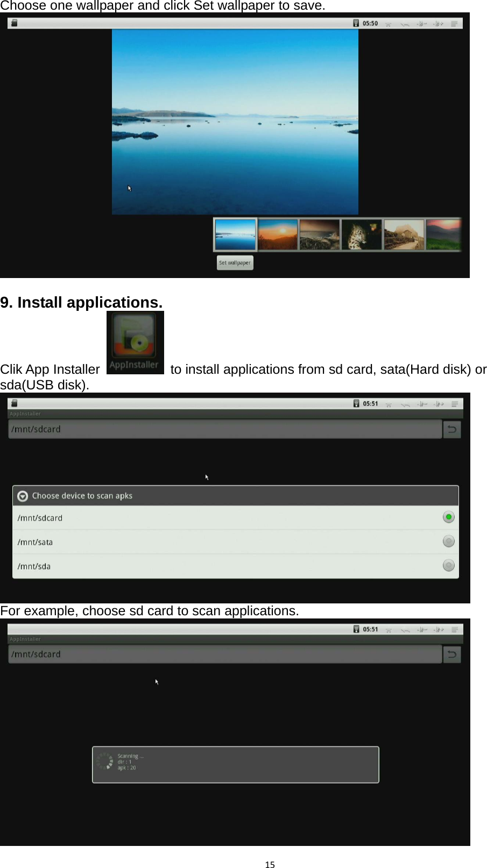487x868 pixels.
Task: Pick the rocky coastline wallpaper thumbnail
Action: pos(320,234)
